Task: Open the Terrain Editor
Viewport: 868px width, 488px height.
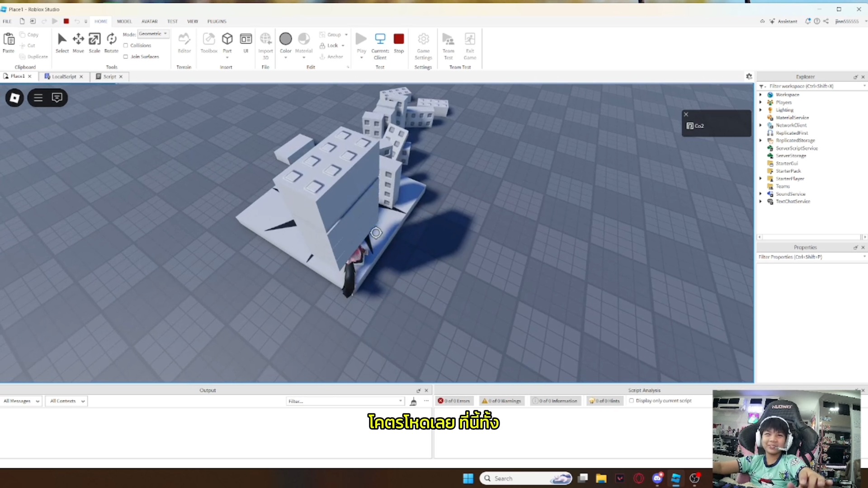Action: (184, 43)
